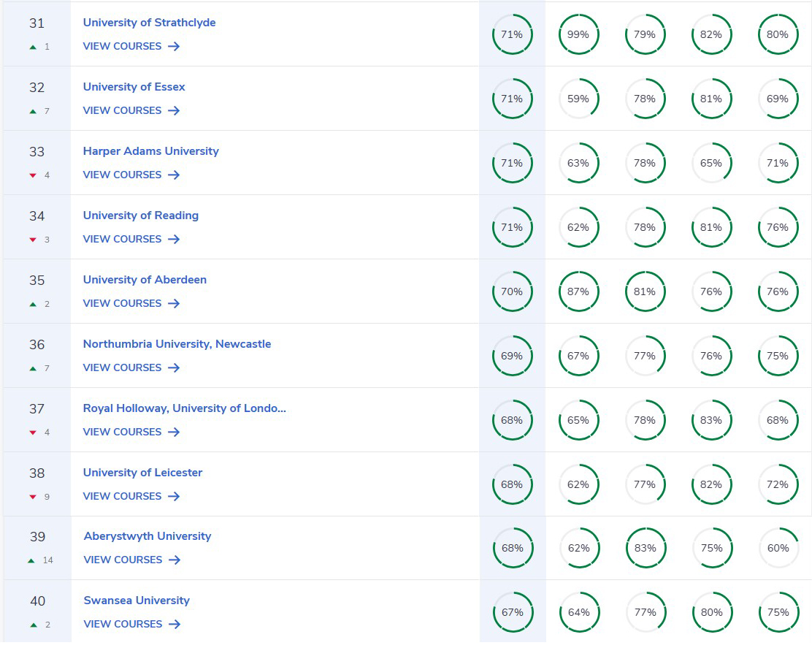The width and height of the screenshot is (812, 648).
Task: Click red down triangle under rank 37
Action: point(33,432)
